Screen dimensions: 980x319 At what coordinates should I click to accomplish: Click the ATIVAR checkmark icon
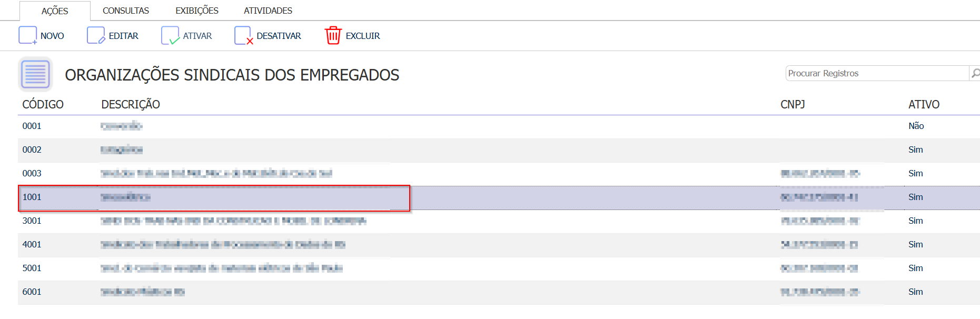(170, 35)
